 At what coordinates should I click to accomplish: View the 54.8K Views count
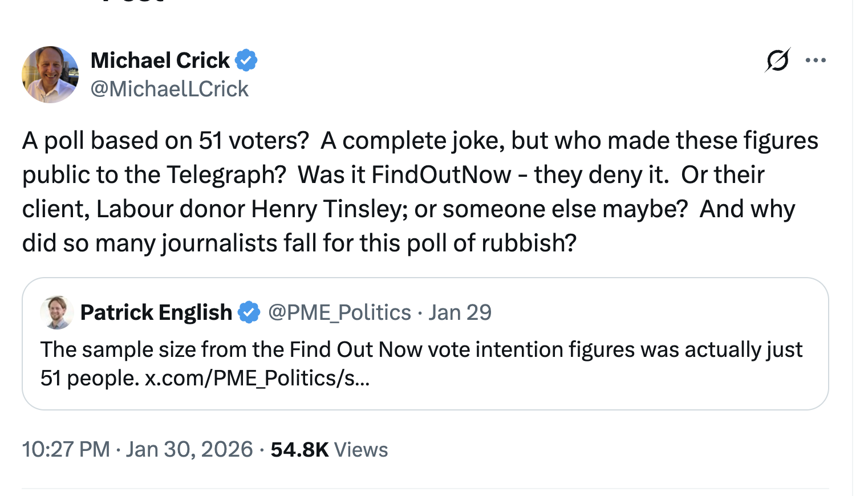329,449
